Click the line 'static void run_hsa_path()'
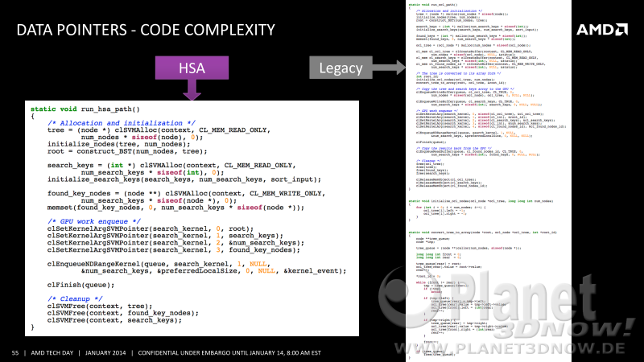The height and width of the screenshot is (362, 644). (x=85, y=109)
